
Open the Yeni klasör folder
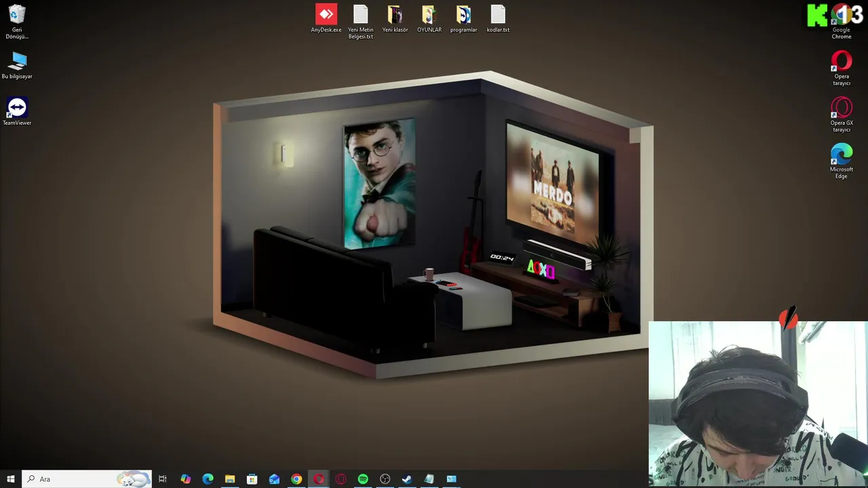[395, 18]
